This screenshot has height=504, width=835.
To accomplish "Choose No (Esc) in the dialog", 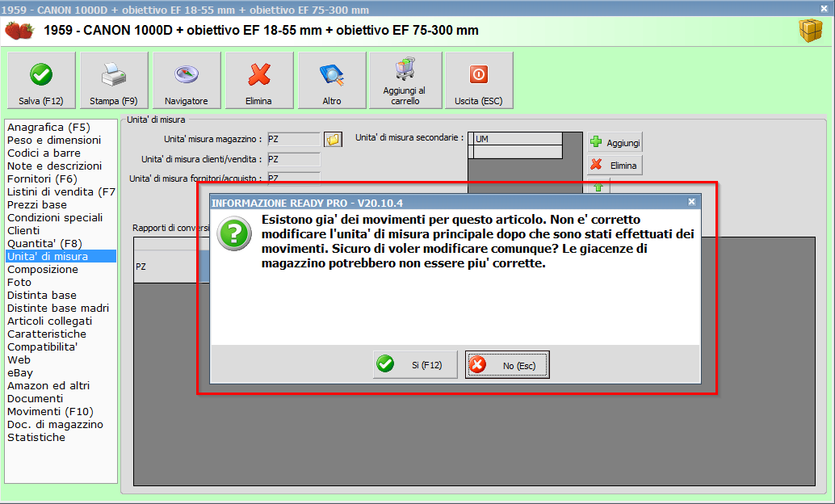I will pyautogui.click(x=507, y=365).
